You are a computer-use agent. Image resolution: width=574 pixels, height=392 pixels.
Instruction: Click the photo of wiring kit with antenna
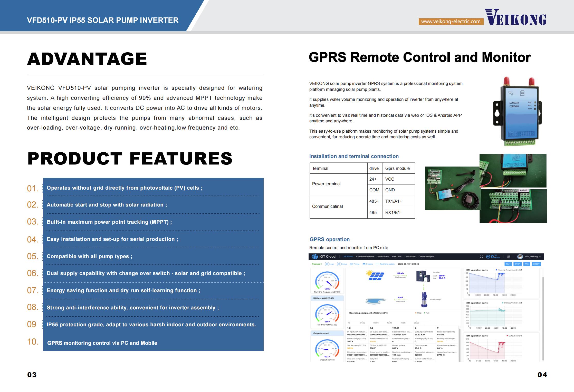click(452, 188)
